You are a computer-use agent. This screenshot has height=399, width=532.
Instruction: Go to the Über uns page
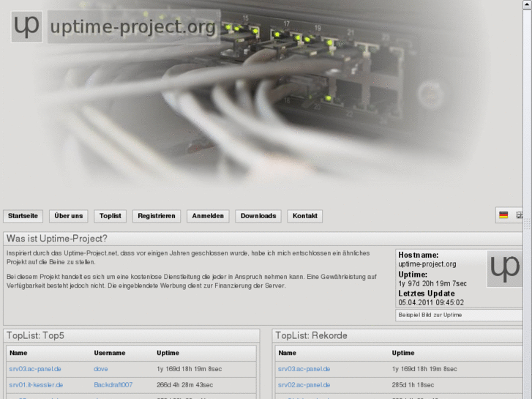tap(69, 216)
